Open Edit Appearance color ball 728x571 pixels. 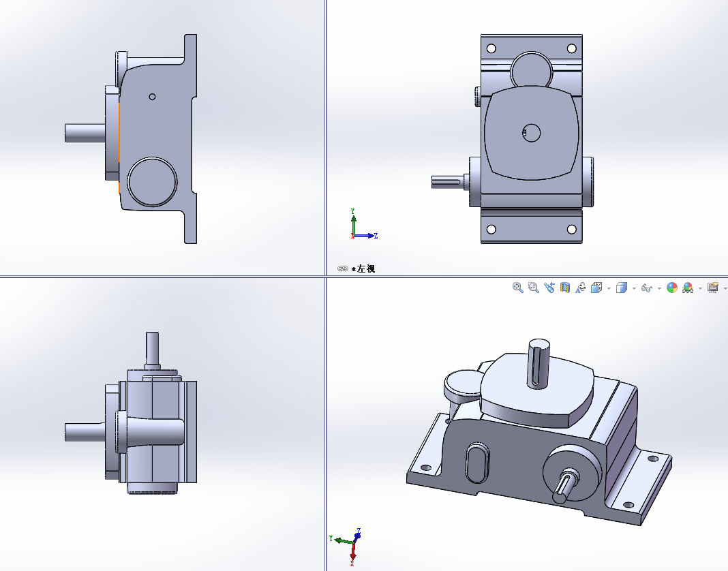coord(672,288)
